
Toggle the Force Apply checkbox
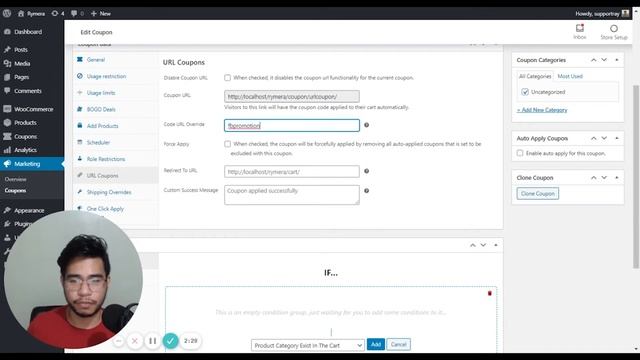tap(227, 144)
